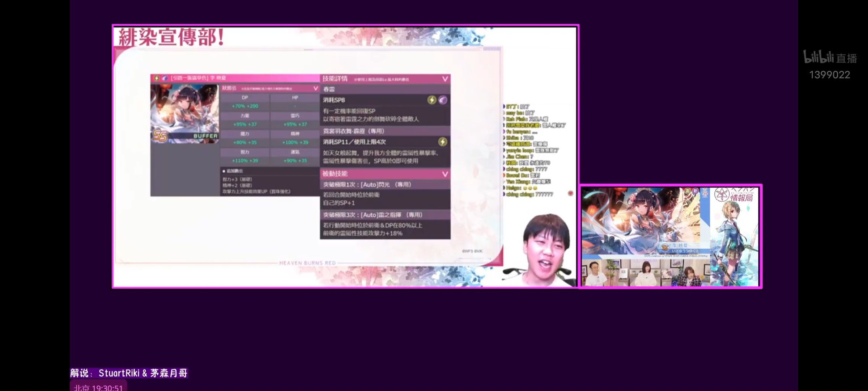The image size is (868, 391).
Task: Click the ching ching: 7777 chat message
Action: coord(526,169)
